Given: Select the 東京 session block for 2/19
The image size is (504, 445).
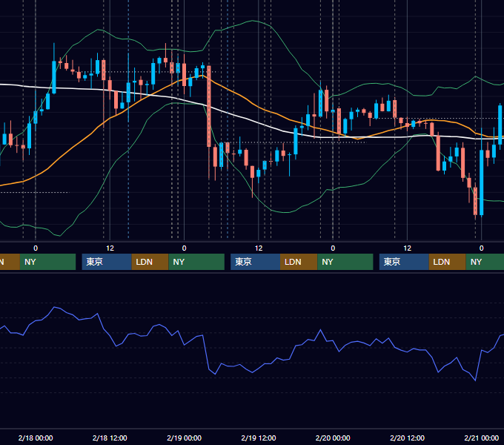Looking at the screenshot, I should click(256, 262).
